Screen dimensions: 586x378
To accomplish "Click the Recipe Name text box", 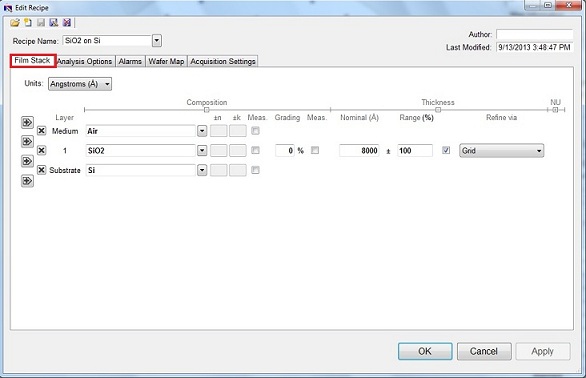I will pos(107,40).
